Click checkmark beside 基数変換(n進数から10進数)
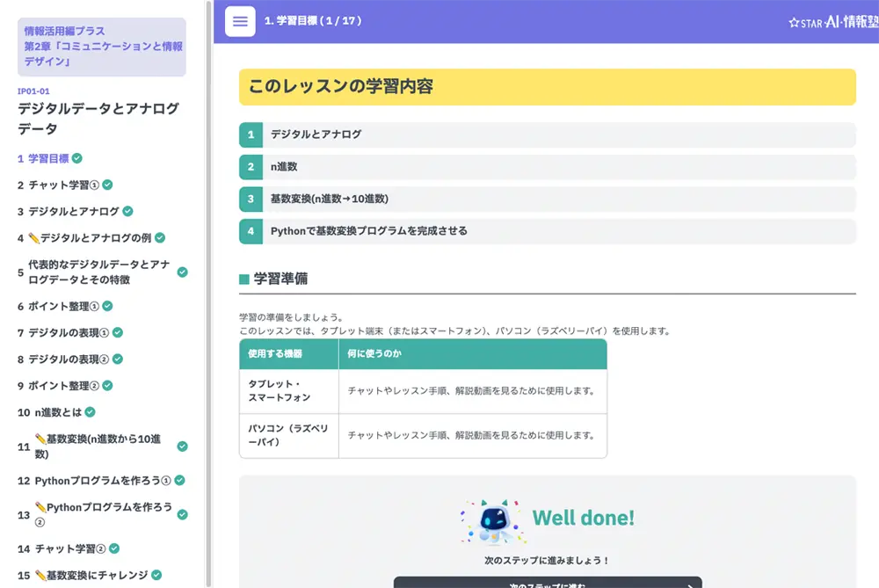 [182, 446]
